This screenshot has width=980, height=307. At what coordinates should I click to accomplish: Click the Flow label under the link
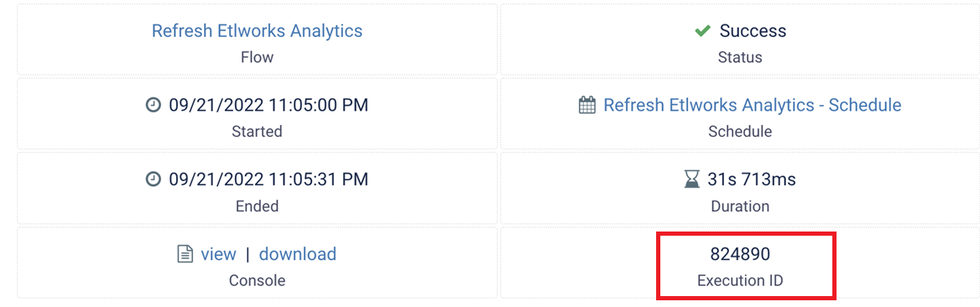[257, 57]
